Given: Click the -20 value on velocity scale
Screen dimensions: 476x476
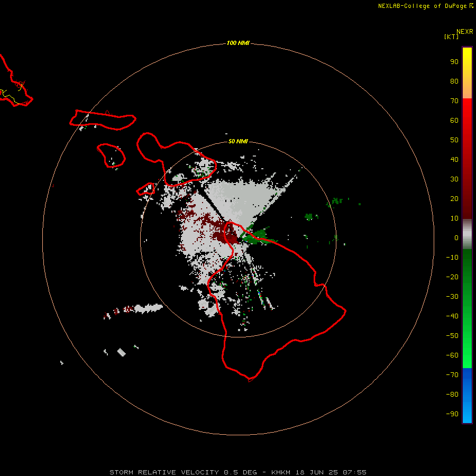Looking at the screenshot, I should [x=452, y=277].
